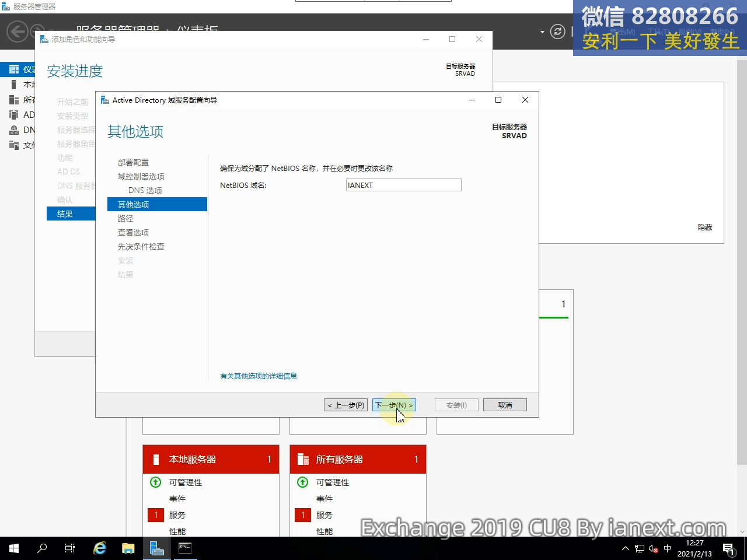Select 域控制器选项 step in wizard sidebar

click(x=141, y=176)
